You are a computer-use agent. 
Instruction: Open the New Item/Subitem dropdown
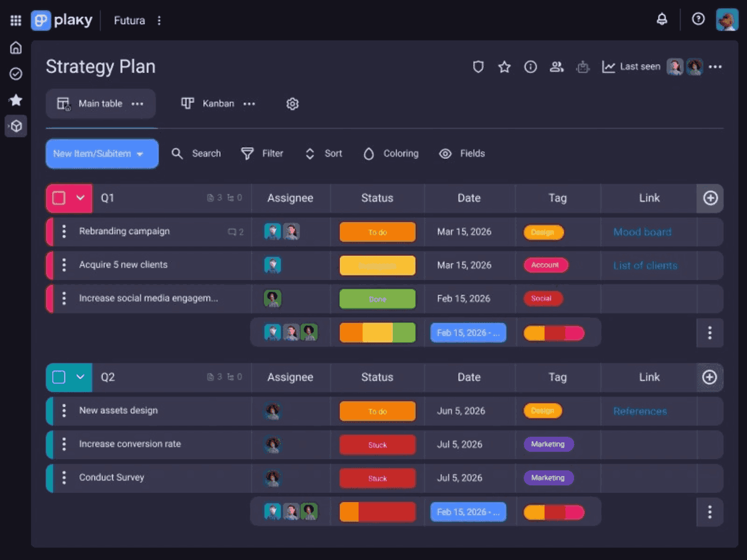(139, 154)
